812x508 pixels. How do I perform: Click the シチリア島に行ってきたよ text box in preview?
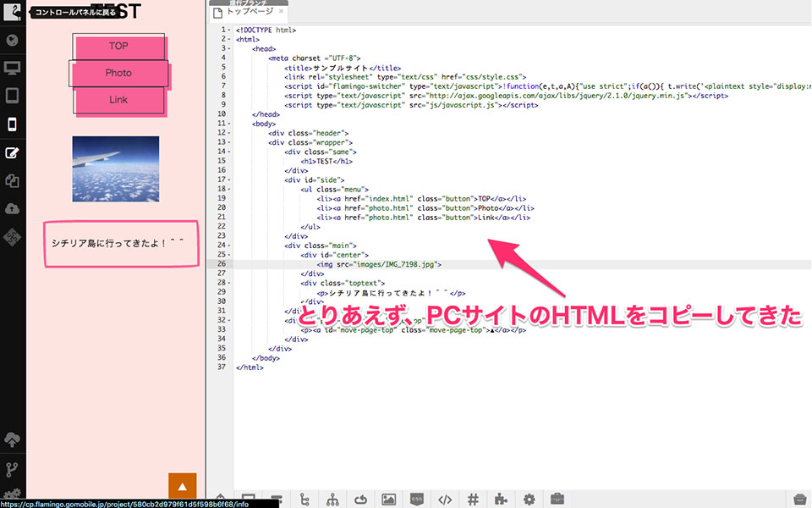coord(121,244)
